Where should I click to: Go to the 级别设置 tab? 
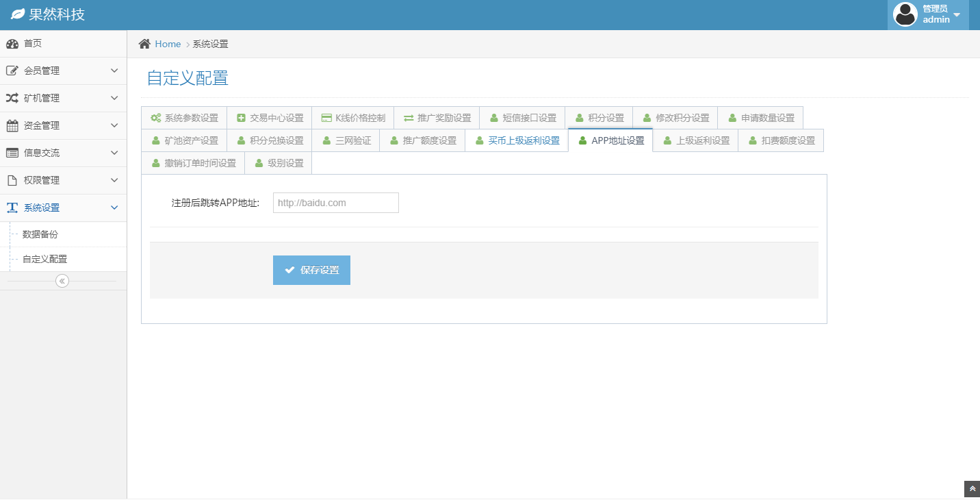click(279, 163)
